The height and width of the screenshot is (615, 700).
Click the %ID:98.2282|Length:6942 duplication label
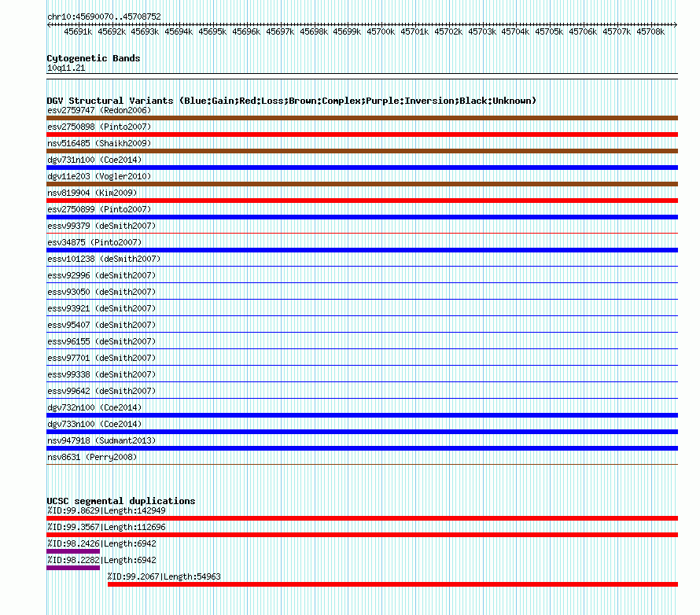[x=101, y=560]
